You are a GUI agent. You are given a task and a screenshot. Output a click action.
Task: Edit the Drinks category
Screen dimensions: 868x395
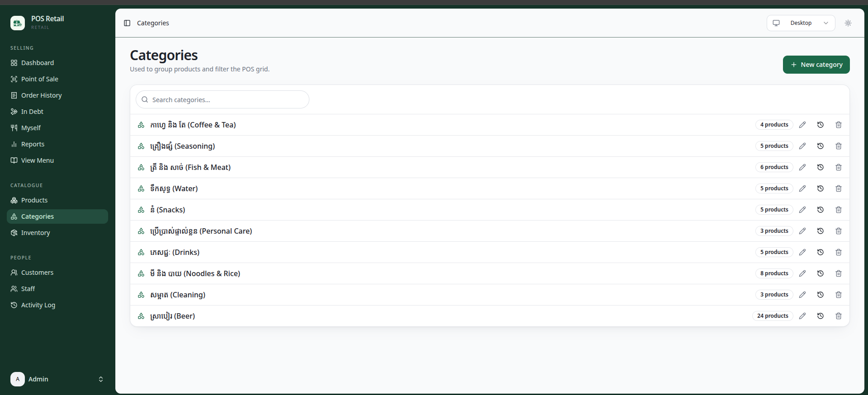click(x=802, y=252)
